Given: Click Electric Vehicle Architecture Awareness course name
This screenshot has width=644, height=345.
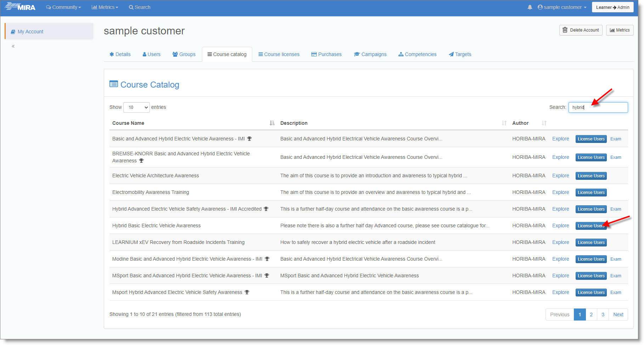Looking at the screenshot, I should (156, 176).
